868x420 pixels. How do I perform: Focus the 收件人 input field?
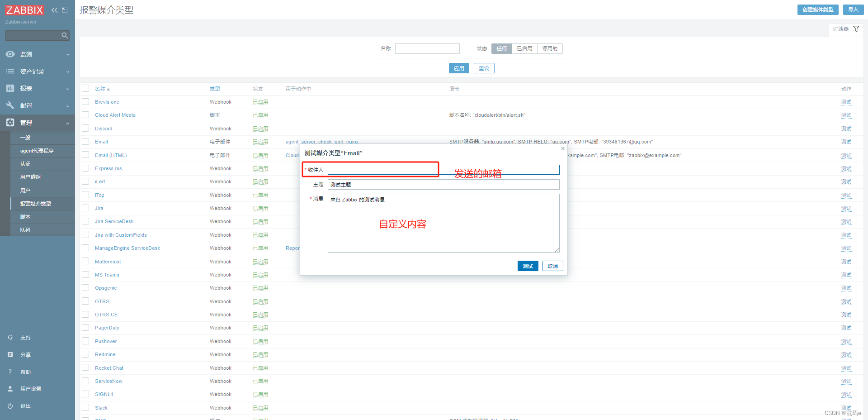click(x=443, y=170)
